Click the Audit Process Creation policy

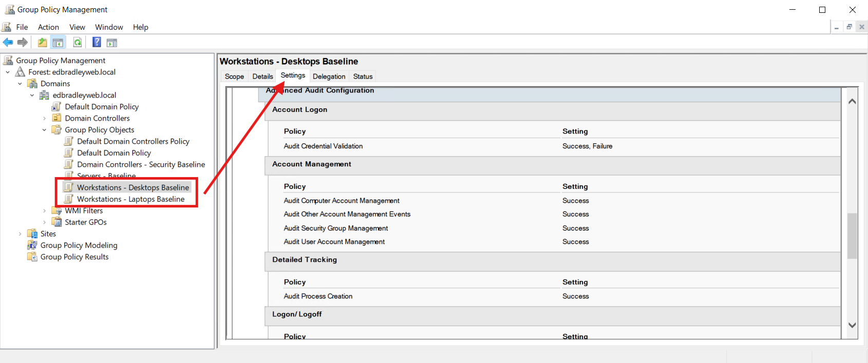tap(318, 296)
